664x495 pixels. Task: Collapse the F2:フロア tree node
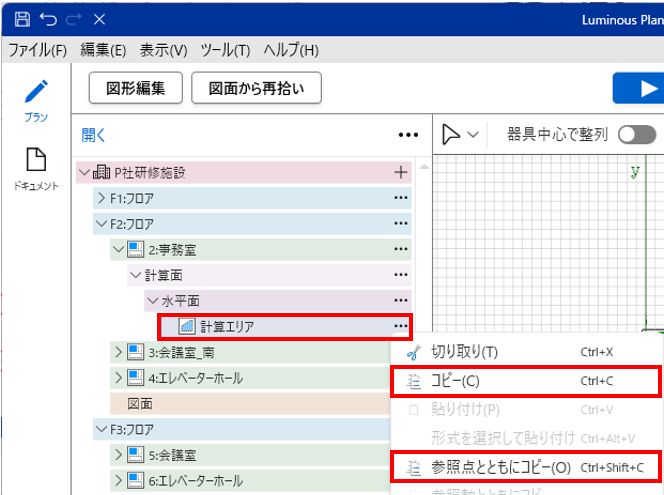tap(100, 224)
